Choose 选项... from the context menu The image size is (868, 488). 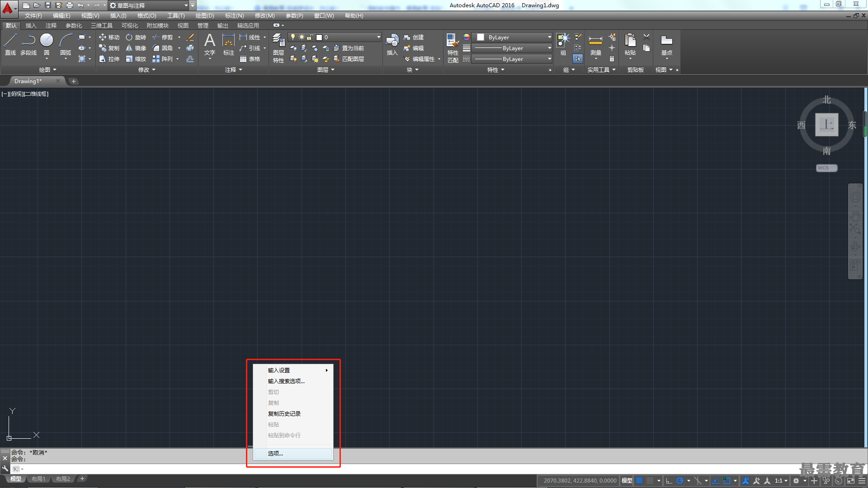click(293, 453)
